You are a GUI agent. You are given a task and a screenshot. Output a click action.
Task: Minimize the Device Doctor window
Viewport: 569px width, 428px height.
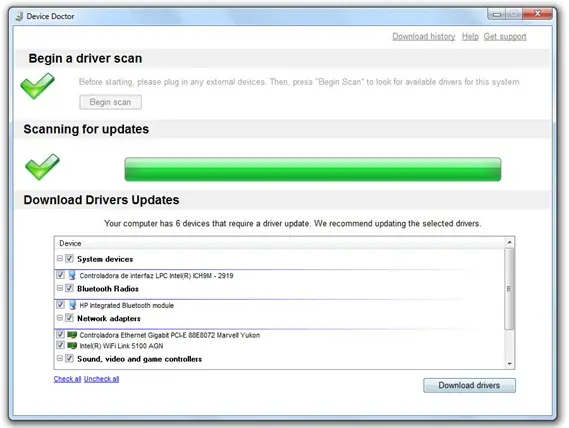pyautogui.click(x=497, y=14)
